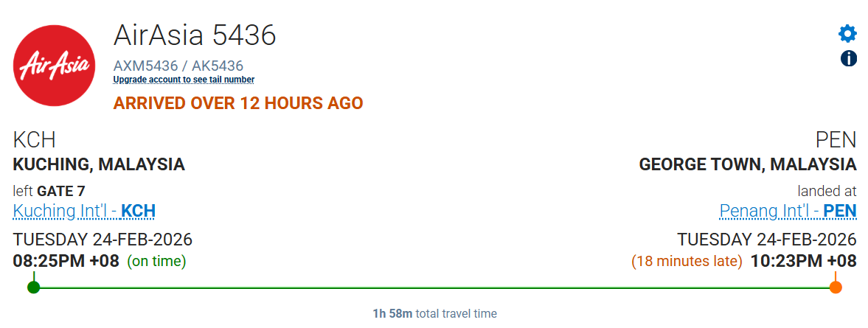Click the large PEN destination code
Image resolution: width=868 pixels, height=328 pixels.
pos(836,140)
